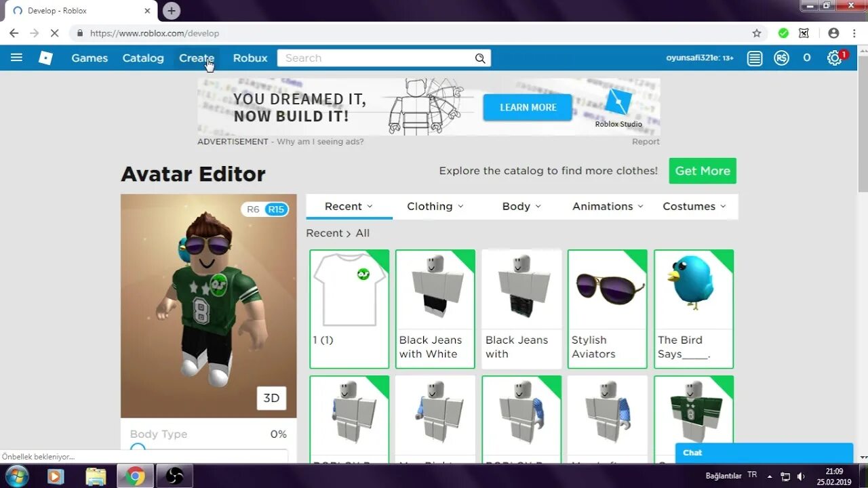Open the Games page
868x488 pixels.
(90, 58)
